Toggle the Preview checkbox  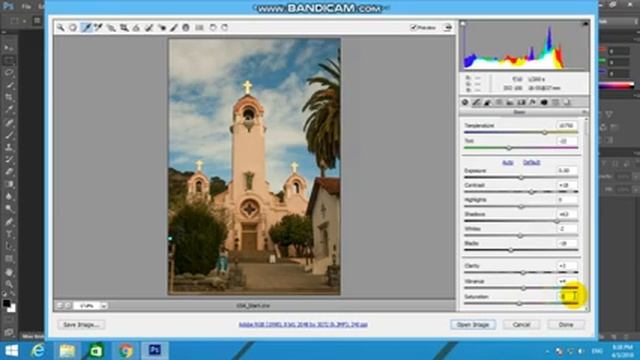[413, 27]
